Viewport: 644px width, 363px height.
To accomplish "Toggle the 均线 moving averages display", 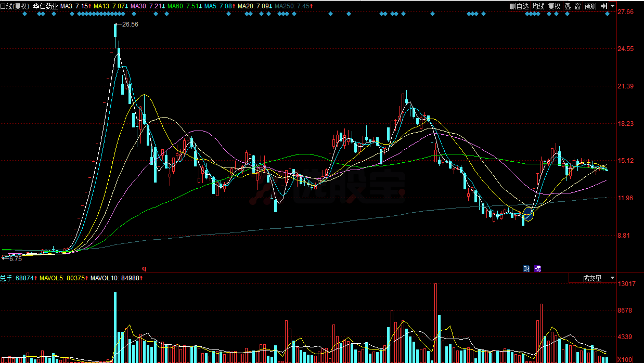I will point(538,6).
